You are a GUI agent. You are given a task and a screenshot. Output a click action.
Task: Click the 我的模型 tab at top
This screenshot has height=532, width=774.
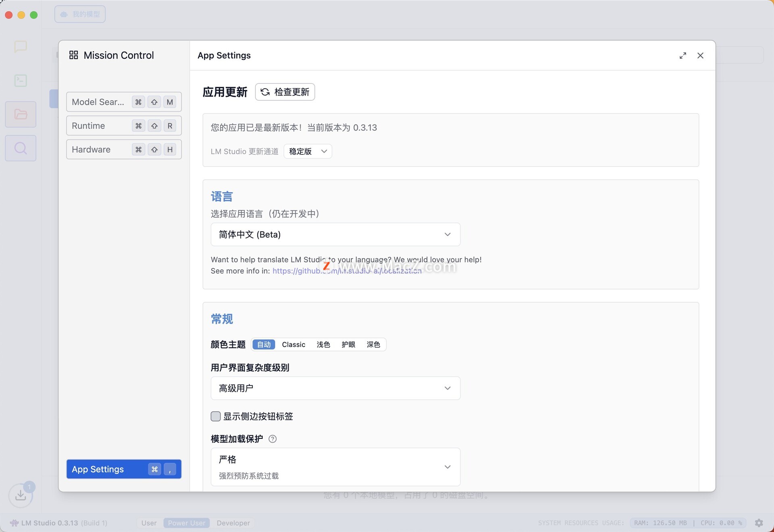coord(80,15)
